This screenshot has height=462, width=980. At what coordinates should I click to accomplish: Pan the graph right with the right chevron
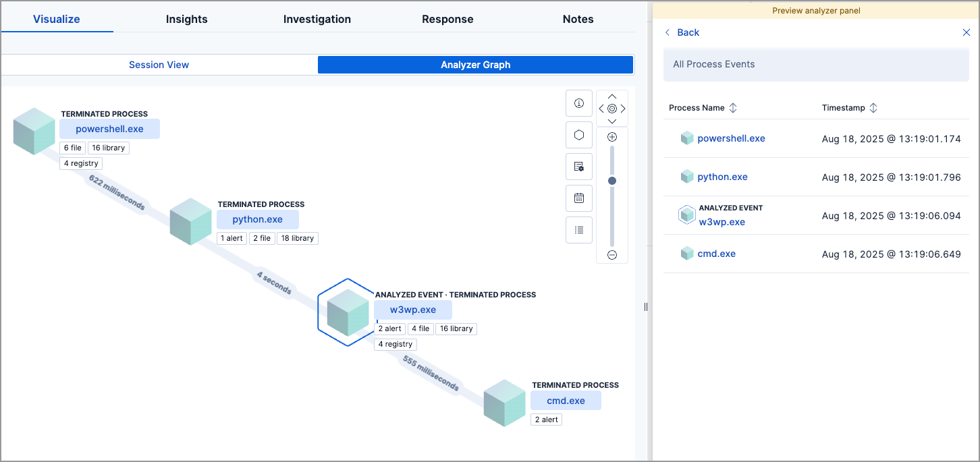(622, 108)
